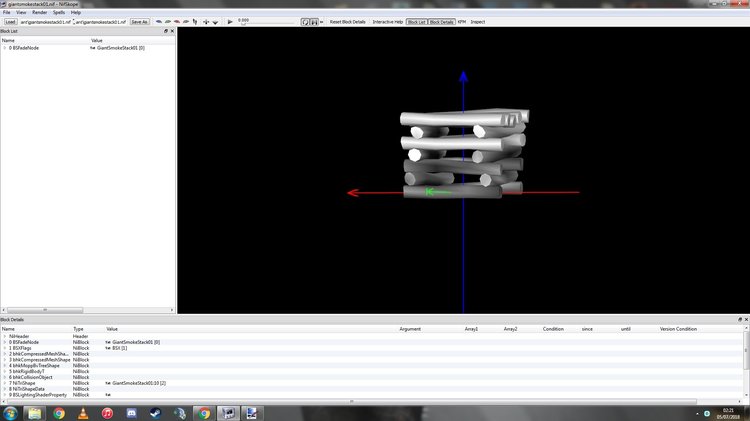Toggle the Block Details toolbar button
The height and width of the screenshot is (421, 750).
click(441, 22)
